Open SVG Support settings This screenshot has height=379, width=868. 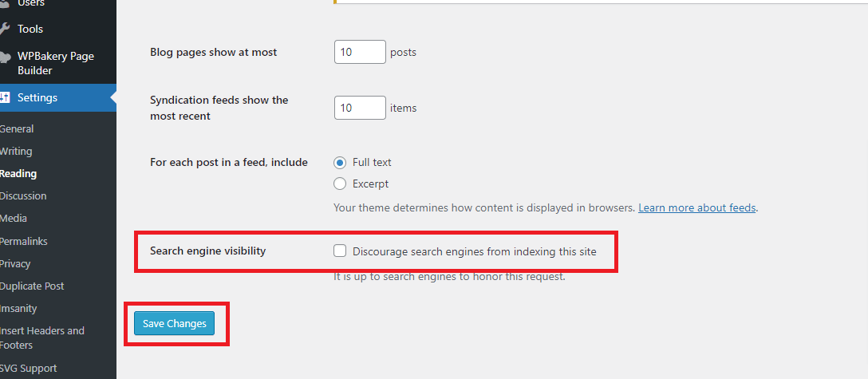(x=29, y=368)
